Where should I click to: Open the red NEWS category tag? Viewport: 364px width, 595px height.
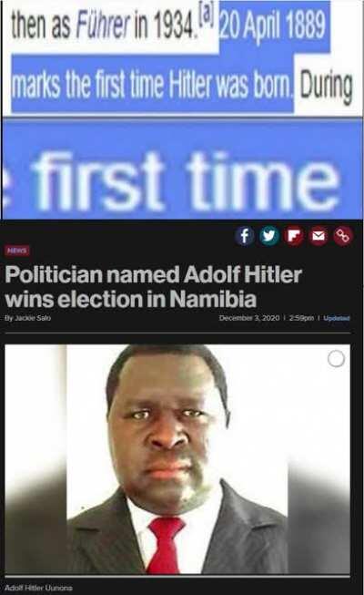click(17, 251)
